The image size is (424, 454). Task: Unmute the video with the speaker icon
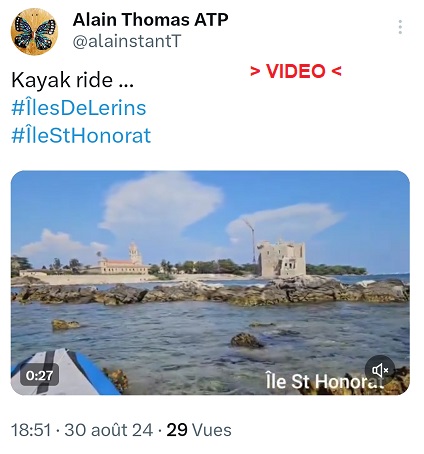pos(380,370)
